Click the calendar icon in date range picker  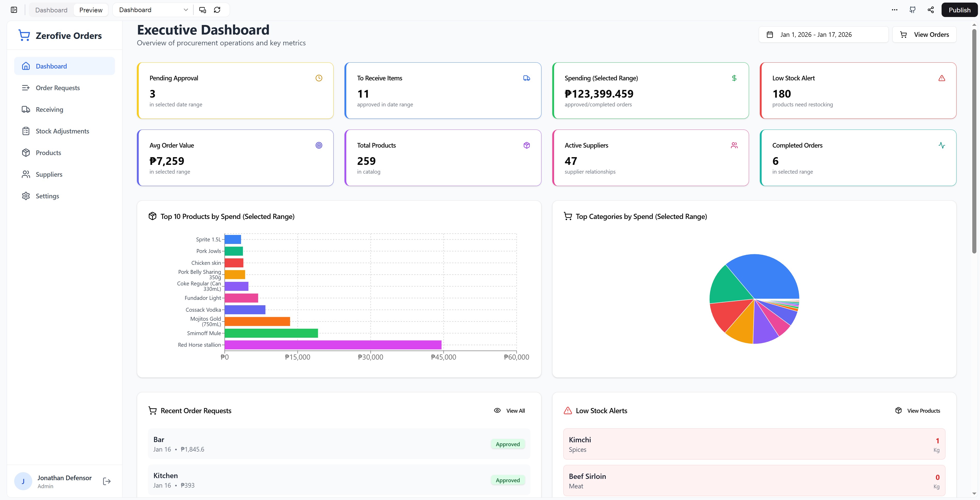click(x=770, y=35)
